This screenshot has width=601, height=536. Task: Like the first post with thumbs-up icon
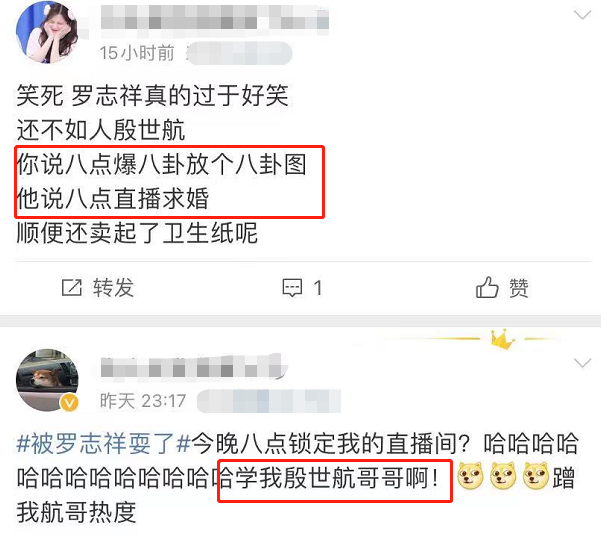coord(487,287)
